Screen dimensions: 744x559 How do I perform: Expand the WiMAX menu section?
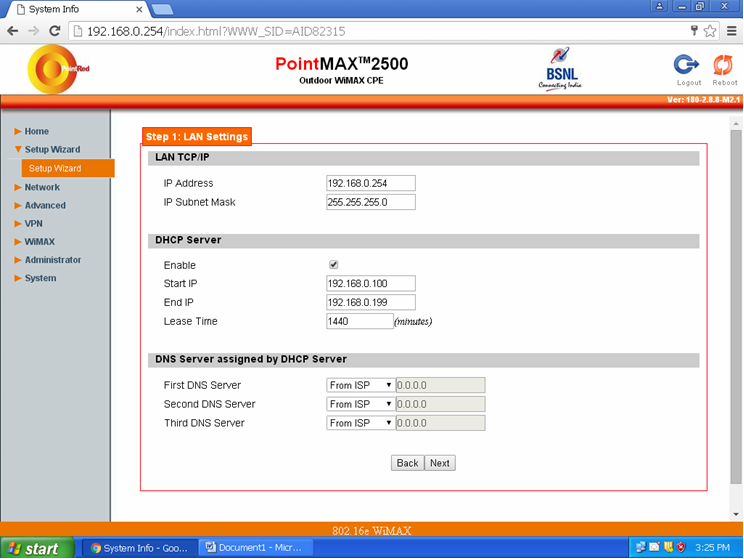(34, 242)
